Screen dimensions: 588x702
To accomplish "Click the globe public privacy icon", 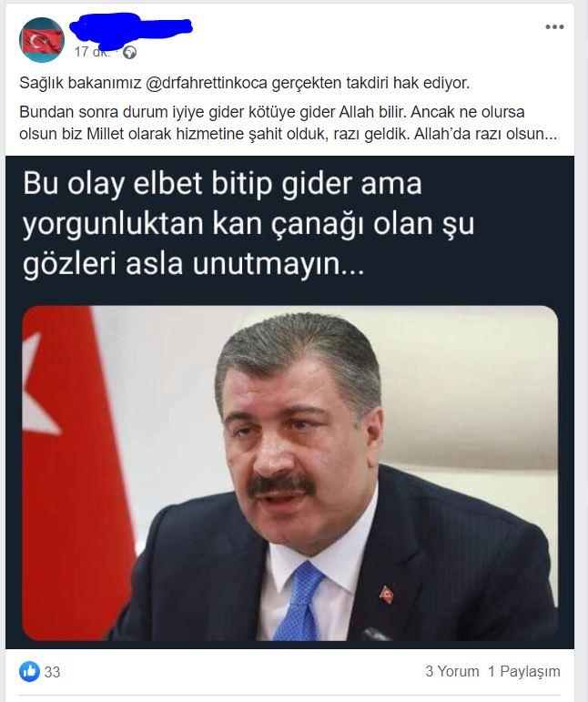I will pos(129,53).
